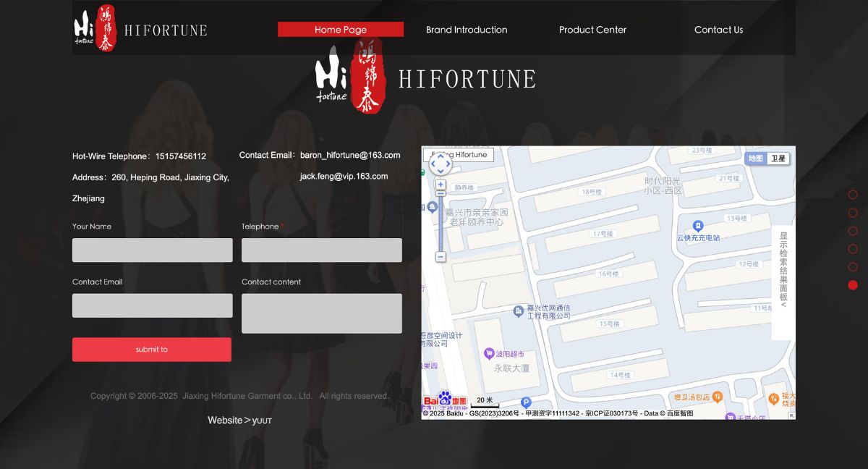Click the 嘉兴市亲亲家园 care center marker
Image resolution: width=868 pixels, height=469 pixels.
[x=433, y=208]
